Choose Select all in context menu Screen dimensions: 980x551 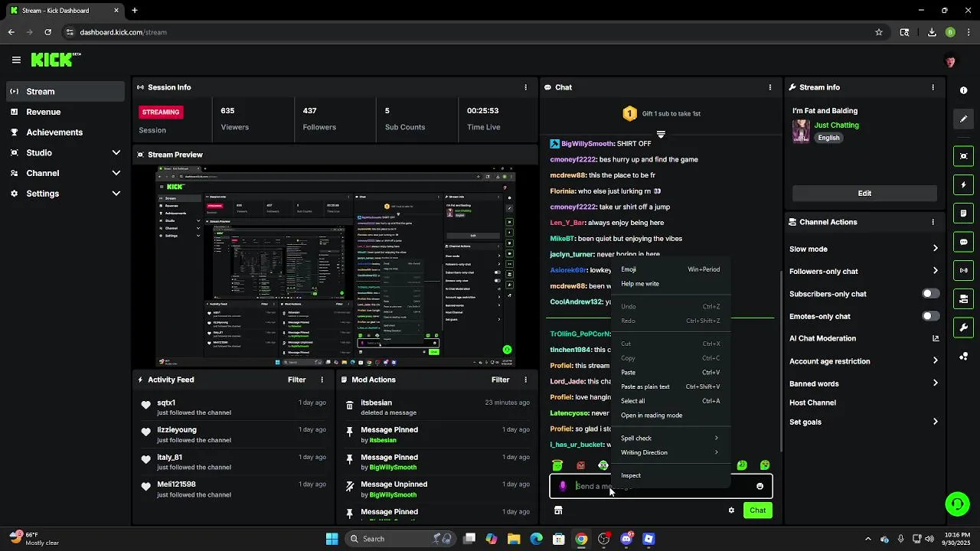point(670,401)
